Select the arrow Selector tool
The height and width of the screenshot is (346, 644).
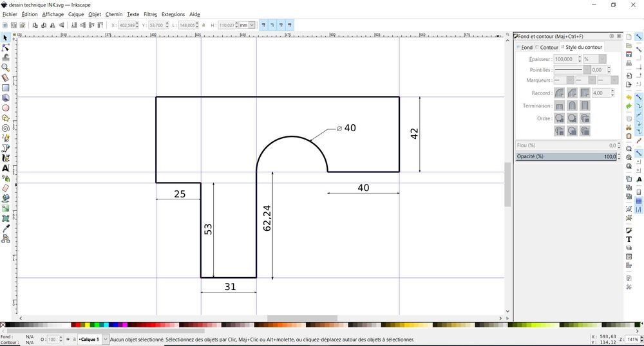pyautogui.click(x=5, y=38)
